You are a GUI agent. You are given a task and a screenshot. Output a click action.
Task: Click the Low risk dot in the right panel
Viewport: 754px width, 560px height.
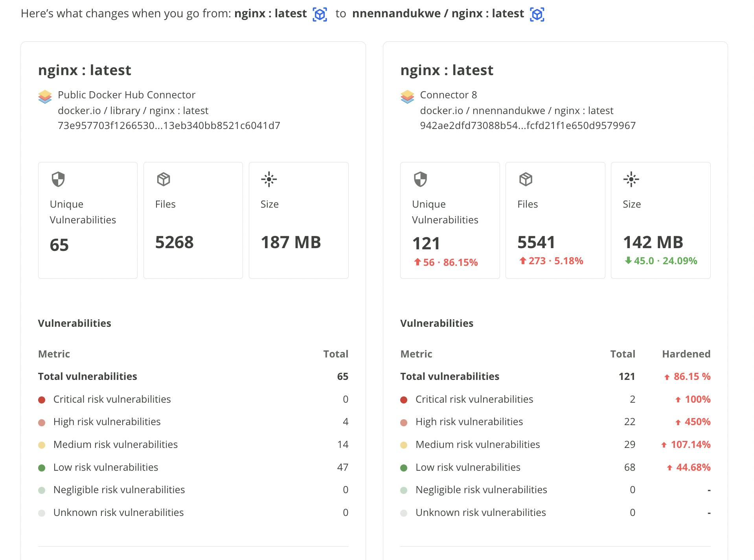tap(404, 468)
